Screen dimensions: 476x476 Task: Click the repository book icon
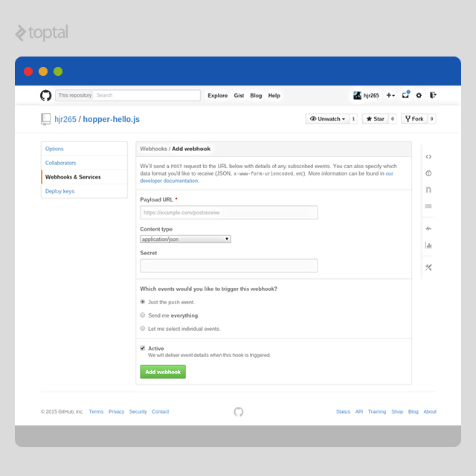(x=45, y=119)
